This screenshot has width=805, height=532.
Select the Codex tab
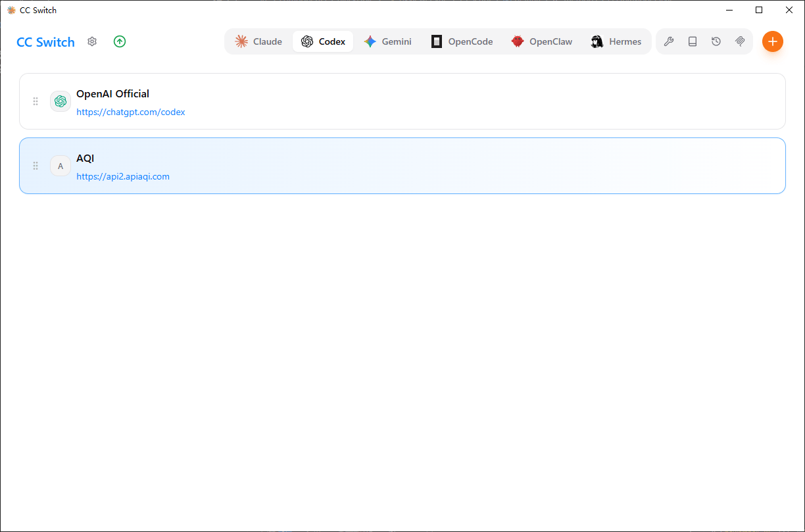[x=323, y=41]
